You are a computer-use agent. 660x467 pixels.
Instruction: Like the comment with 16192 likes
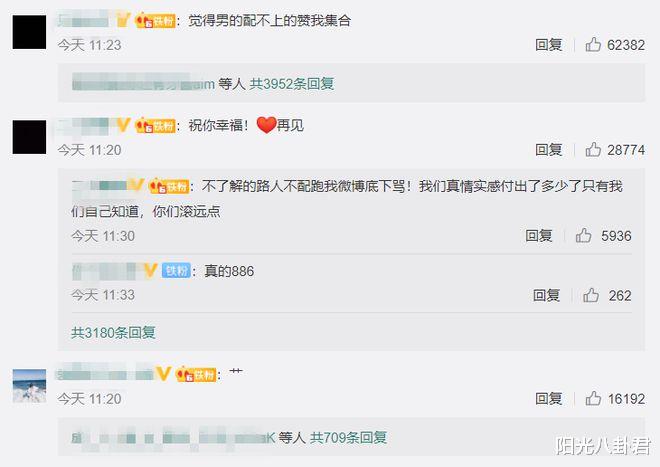click(x=593, y=398)
